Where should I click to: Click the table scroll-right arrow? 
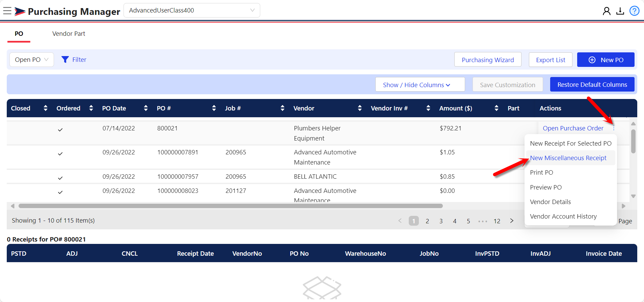tap(623, 206)
